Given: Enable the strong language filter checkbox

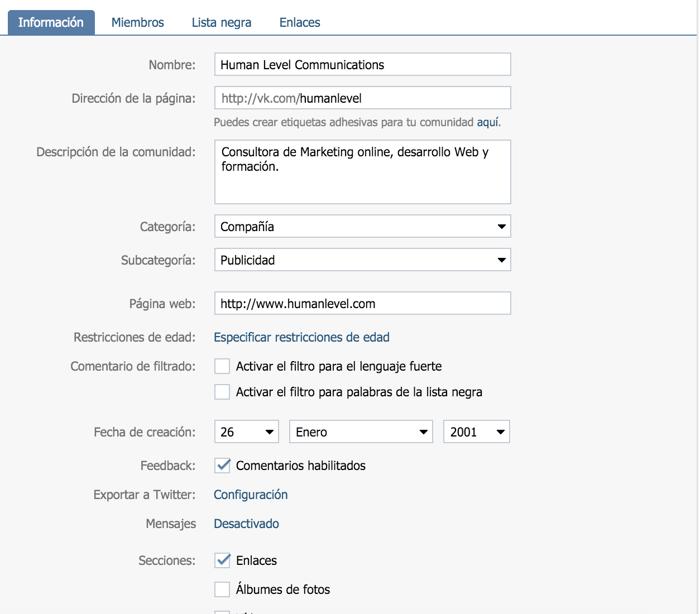Looking at the screenshot, I should coord(222,366).
